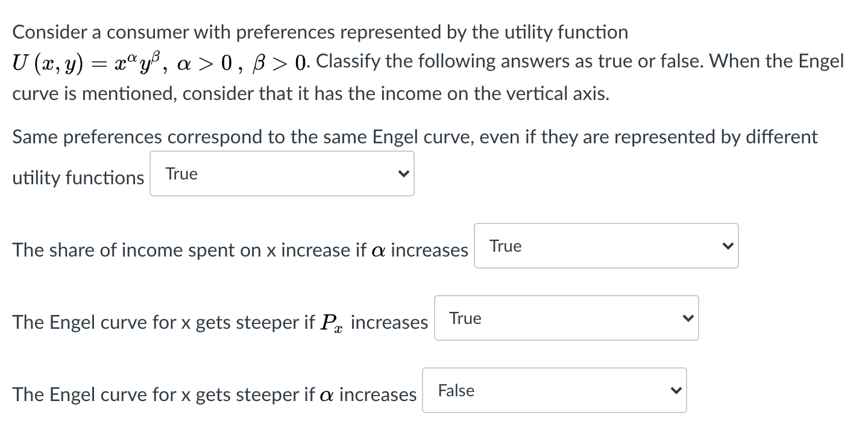Select the True value in the first answer box

pos(181,173)
